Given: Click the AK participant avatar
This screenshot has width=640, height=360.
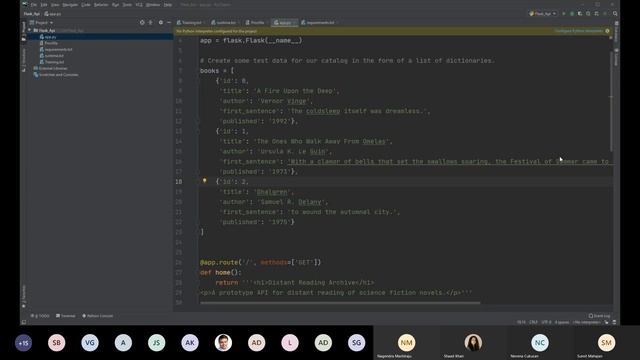Looking at the screenshot, I should click(x=190, y=343).
